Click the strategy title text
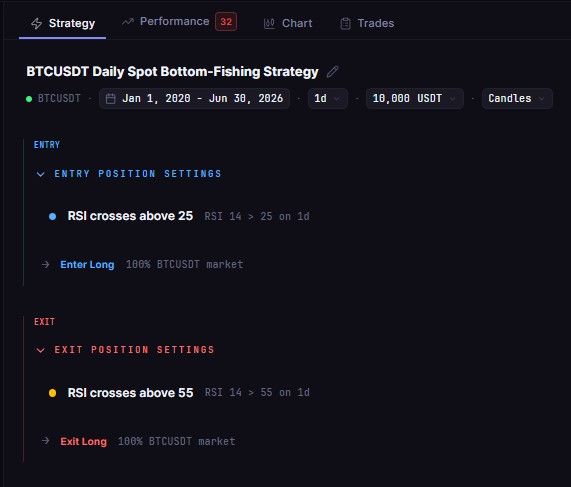The image size is (571, 487). tap(172, 72)
